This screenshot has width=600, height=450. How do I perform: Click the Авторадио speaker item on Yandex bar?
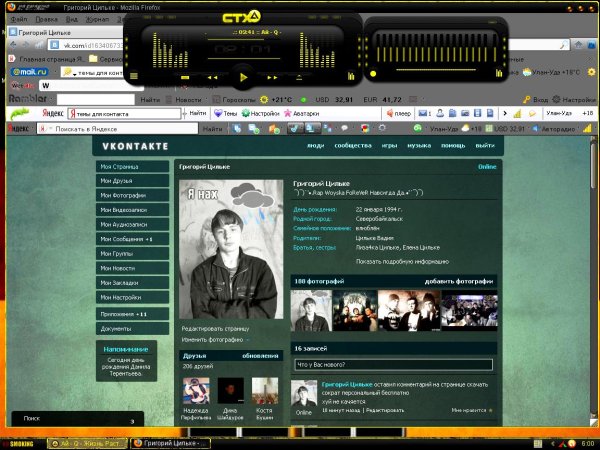[553, 129]
